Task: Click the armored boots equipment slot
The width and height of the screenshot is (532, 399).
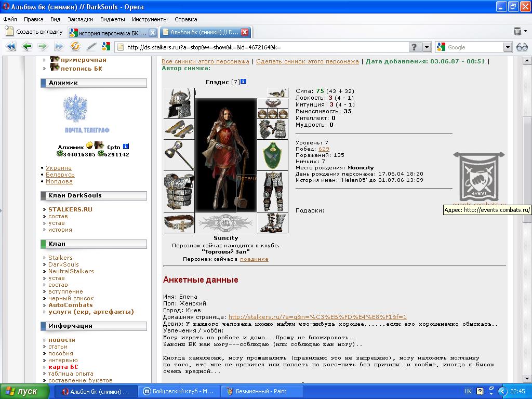Action: [272, 223]
